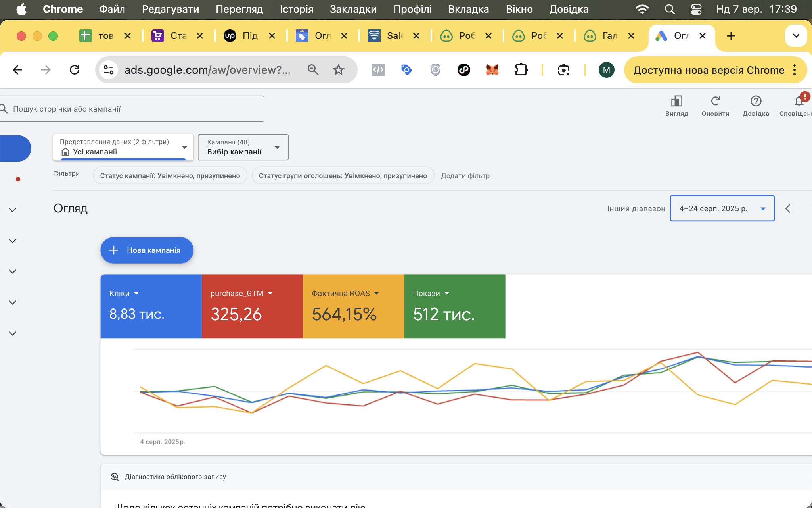
Task: Bookmark page with the star icon
Action: [x=338, y=70]
